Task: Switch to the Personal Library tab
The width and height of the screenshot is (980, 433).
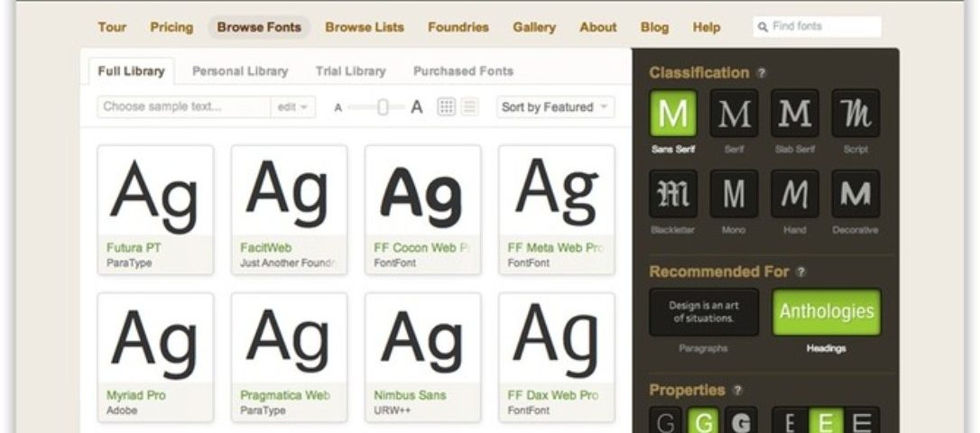Action: click(240, 71)
